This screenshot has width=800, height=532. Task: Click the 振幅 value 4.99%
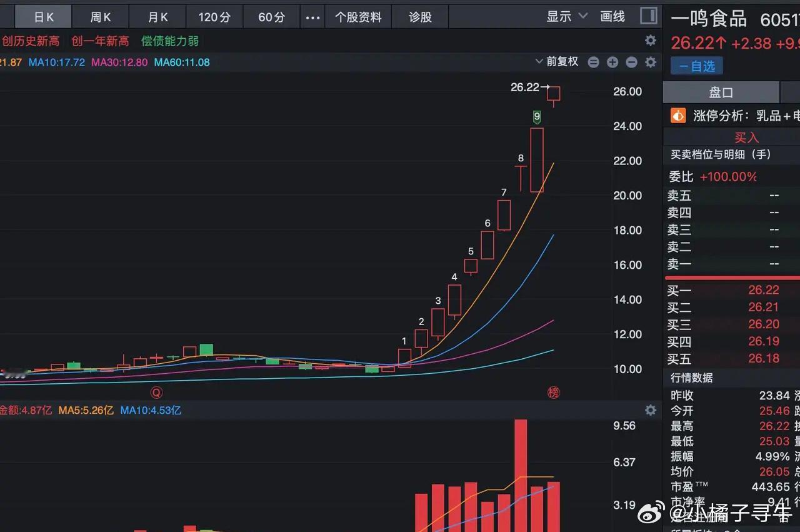(x=772, y=456)
